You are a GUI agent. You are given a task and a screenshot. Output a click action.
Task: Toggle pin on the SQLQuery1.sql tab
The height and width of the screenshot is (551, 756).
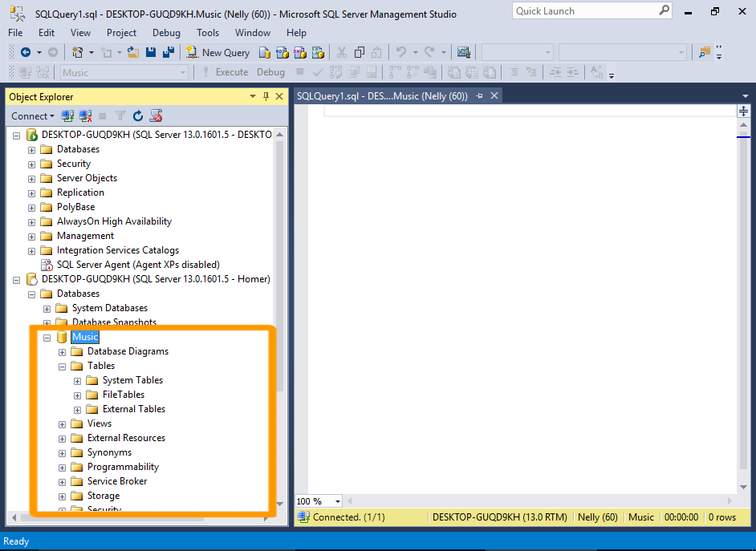pos(480,95)
